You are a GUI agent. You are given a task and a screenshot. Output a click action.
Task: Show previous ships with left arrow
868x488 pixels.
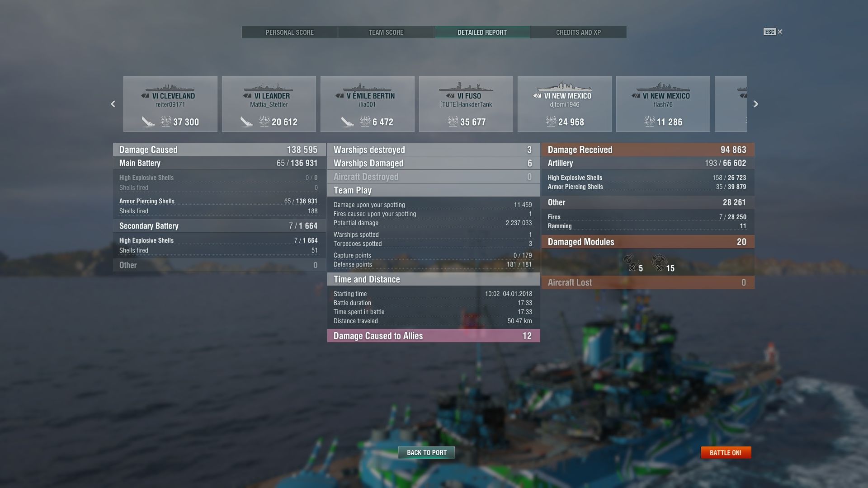(x=113, y=104)
